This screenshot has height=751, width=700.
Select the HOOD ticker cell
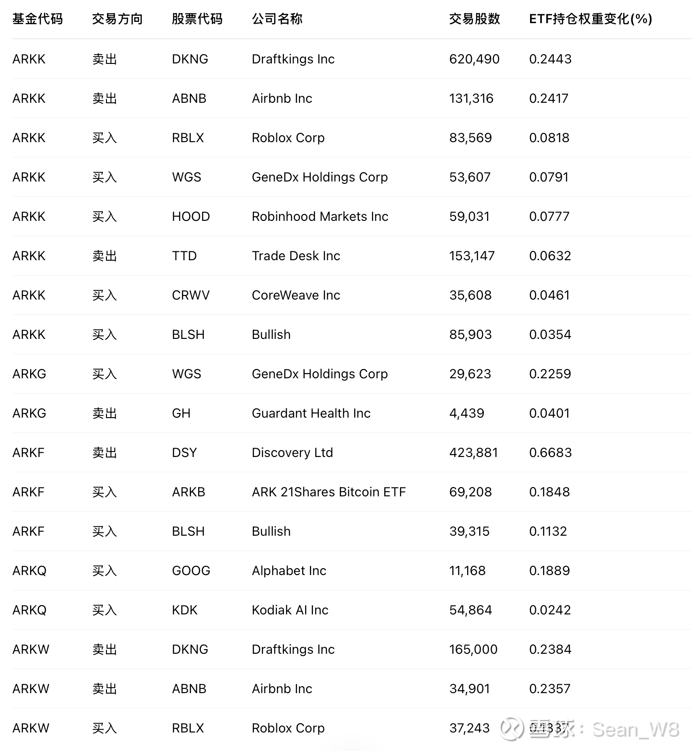pyautogui.click(x=191, y=216)
